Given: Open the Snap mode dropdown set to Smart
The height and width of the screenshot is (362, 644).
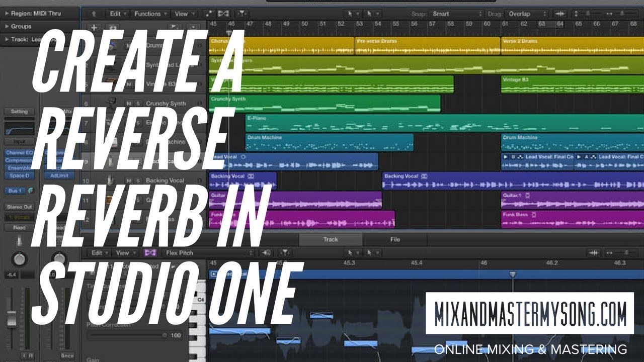Looking at the screenshot, I should [x=457, y=14].
